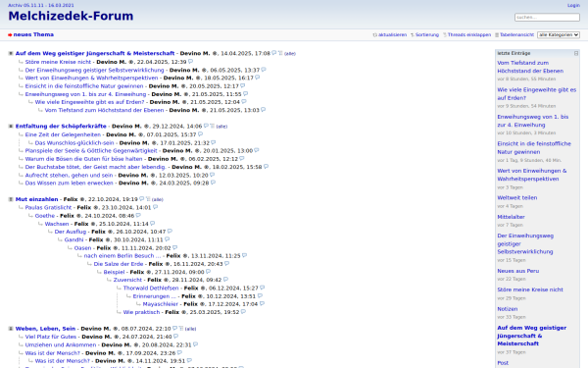
Task: Open the preview bubble for 'Viel Platz für Gutes'
Action: (175, 337)
